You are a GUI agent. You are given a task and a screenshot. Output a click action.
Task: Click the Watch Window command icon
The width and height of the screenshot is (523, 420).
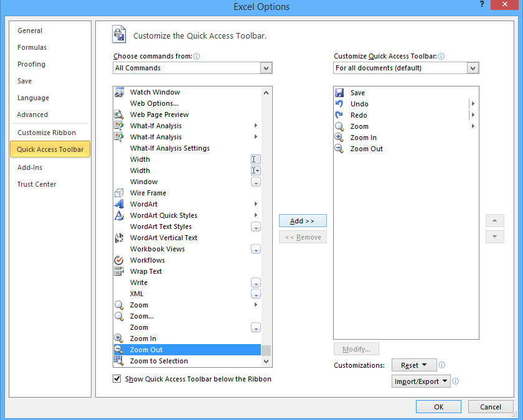(x=119, y=92)
